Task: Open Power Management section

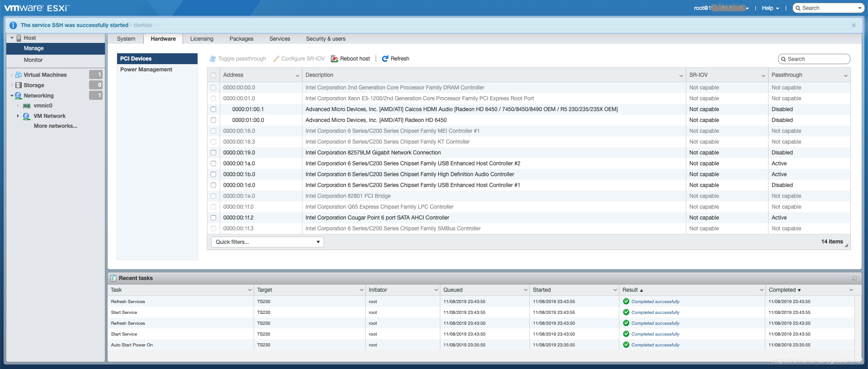Action: point(157,70)
